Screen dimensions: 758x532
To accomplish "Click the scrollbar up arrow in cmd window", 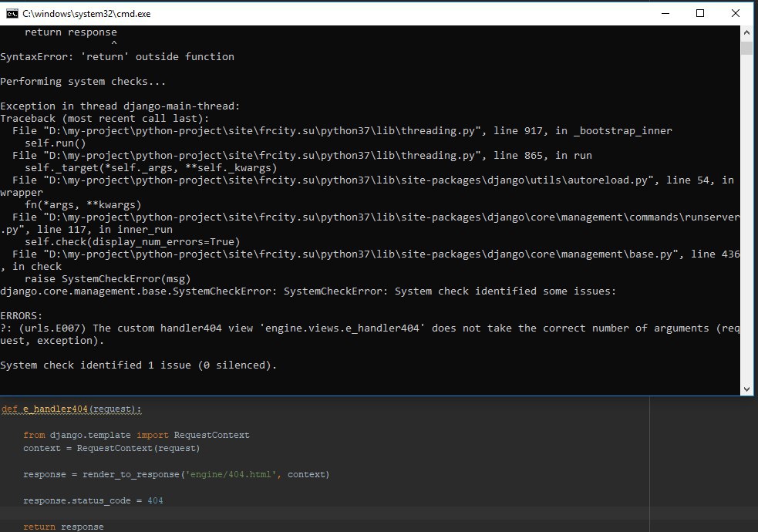I will [x=747, y=33].
